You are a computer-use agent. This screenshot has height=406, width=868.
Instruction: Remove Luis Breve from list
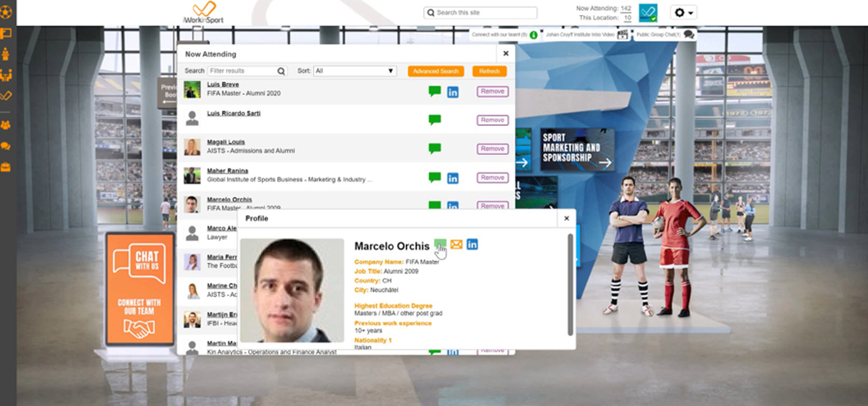[492, 92]
